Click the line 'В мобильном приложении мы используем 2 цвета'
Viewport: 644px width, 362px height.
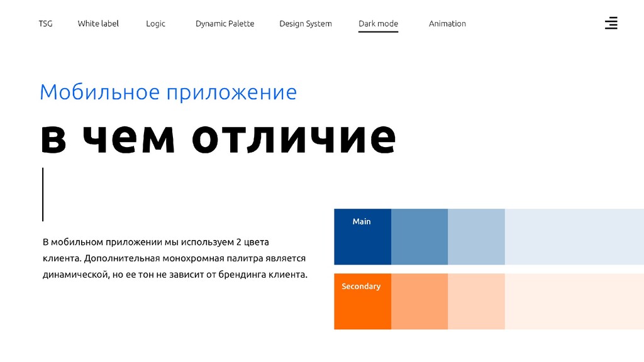[x=156, y=242]
